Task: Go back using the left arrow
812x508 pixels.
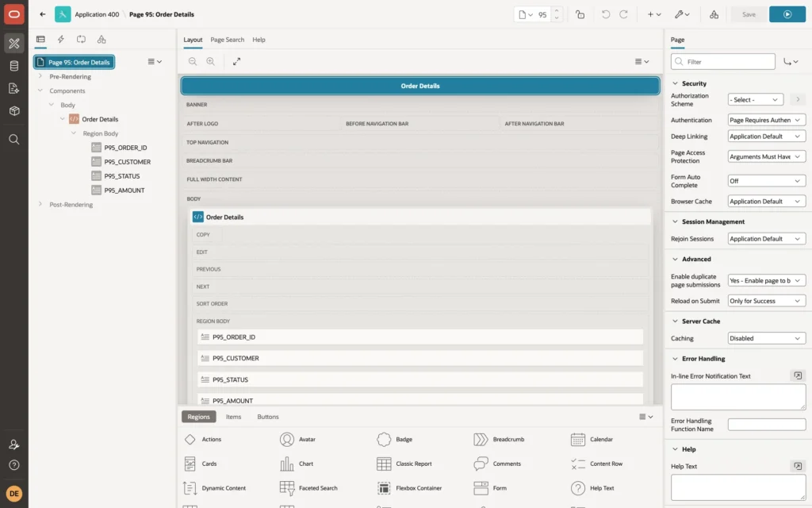Action: pyautogui.click(x=43, y=14)
